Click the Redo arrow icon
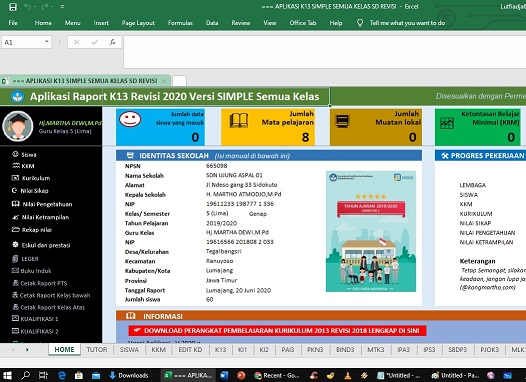This screenshot has width=526, height=382. [45, 7]
